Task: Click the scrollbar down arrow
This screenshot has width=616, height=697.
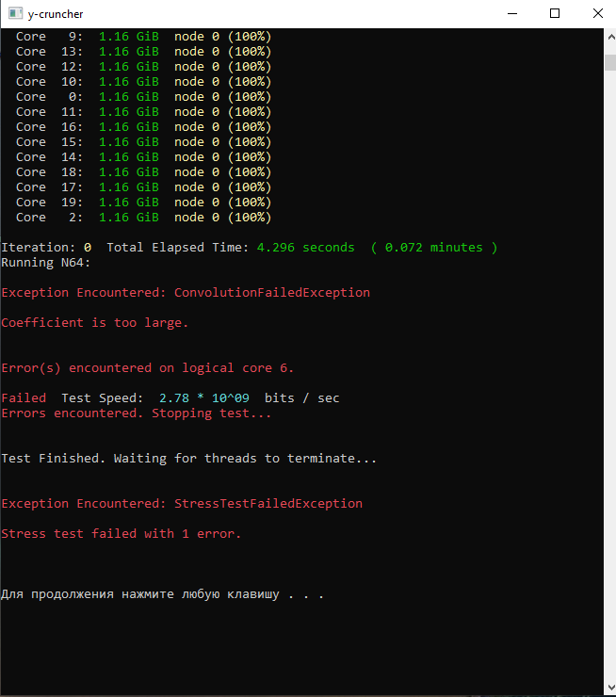Action: pos(610,688)
